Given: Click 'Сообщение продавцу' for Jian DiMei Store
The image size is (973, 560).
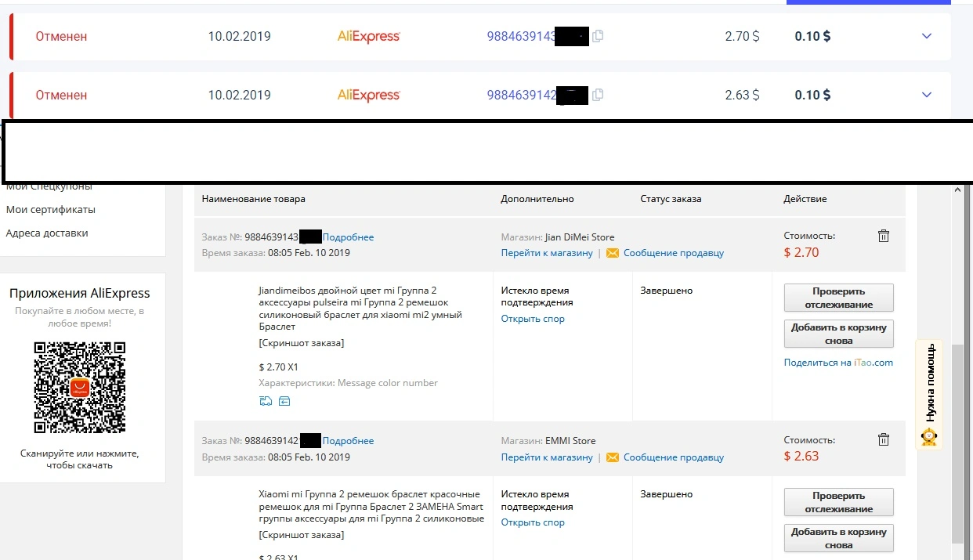Looking at the screenshot, I should pos(674,253).
